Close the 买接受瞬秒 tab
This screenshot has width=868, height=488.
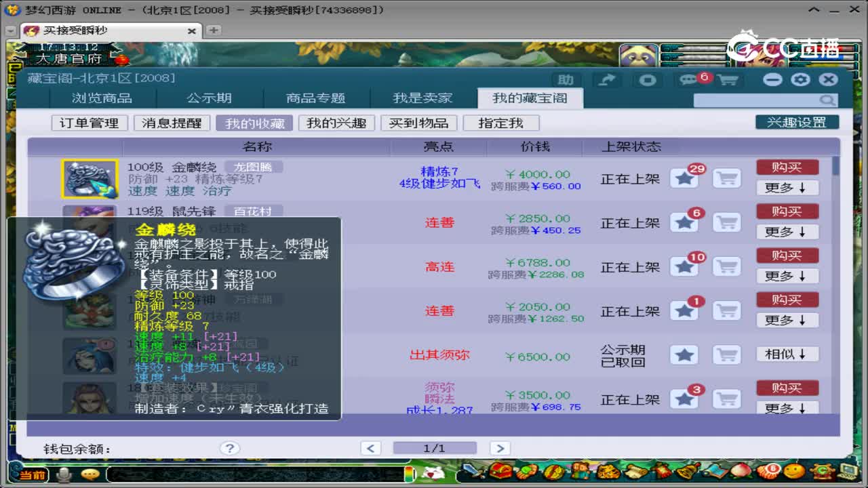tap(191, 31)
